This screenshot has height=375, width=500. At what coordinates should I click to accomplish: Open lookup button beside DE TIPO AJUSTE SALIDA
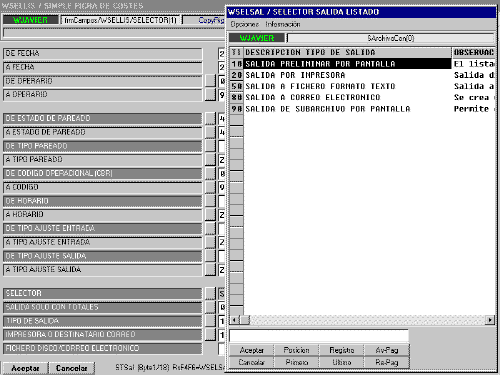[x=210, y=256]
